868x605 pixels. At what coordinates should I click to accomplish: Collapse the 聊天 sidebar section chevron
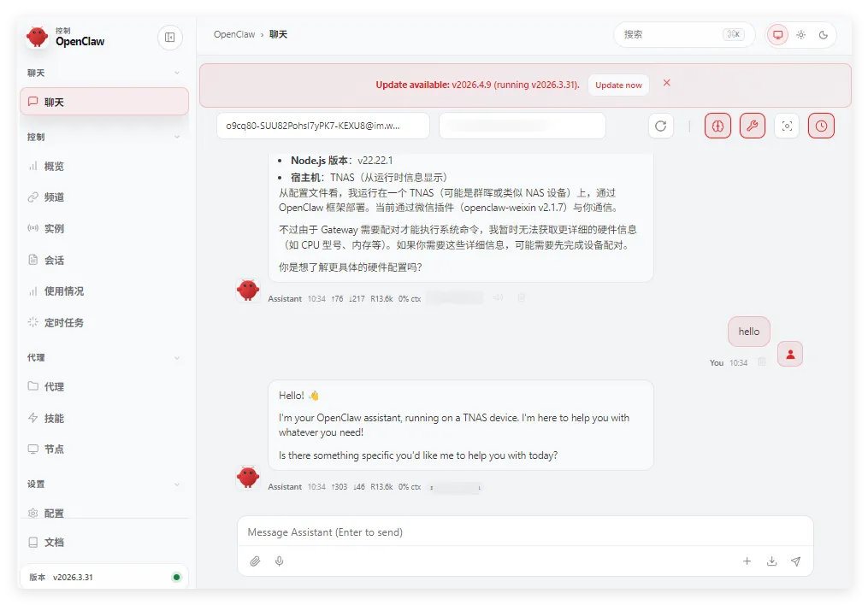(177, 73)
